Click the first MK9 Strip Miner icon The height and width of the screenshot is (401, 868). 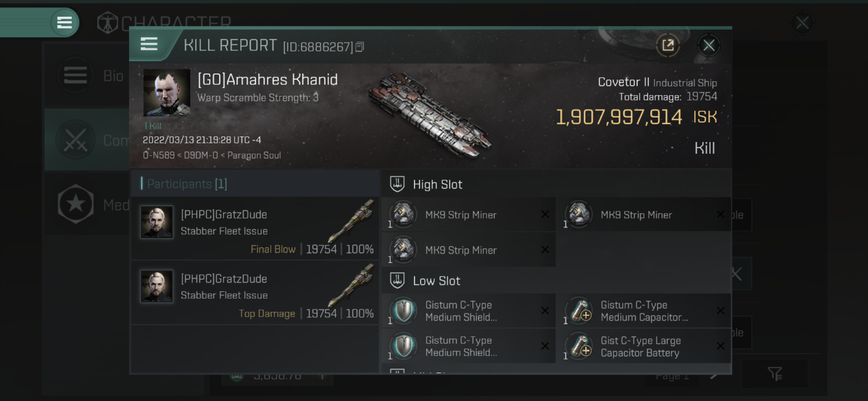click(x=403, y=214)
